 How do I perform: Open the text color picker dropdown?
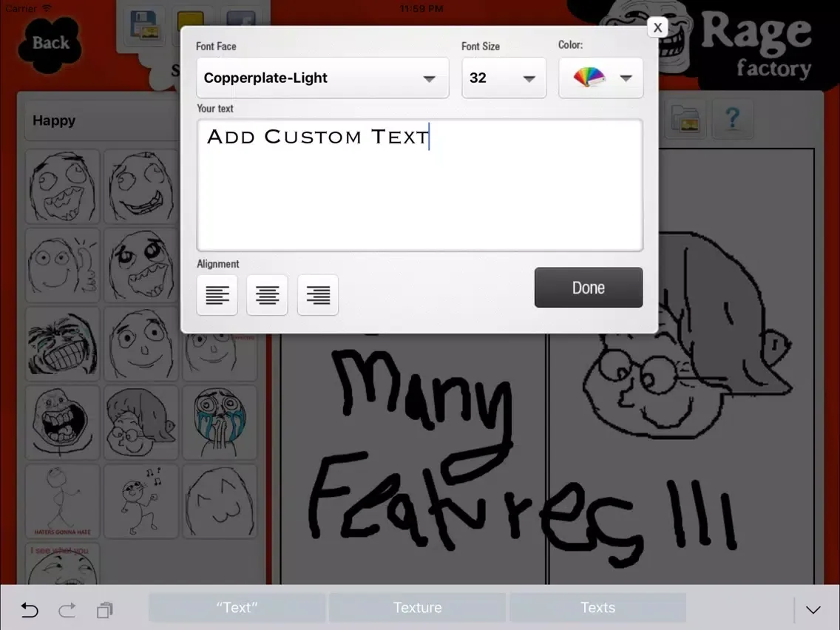coord(600,78)
